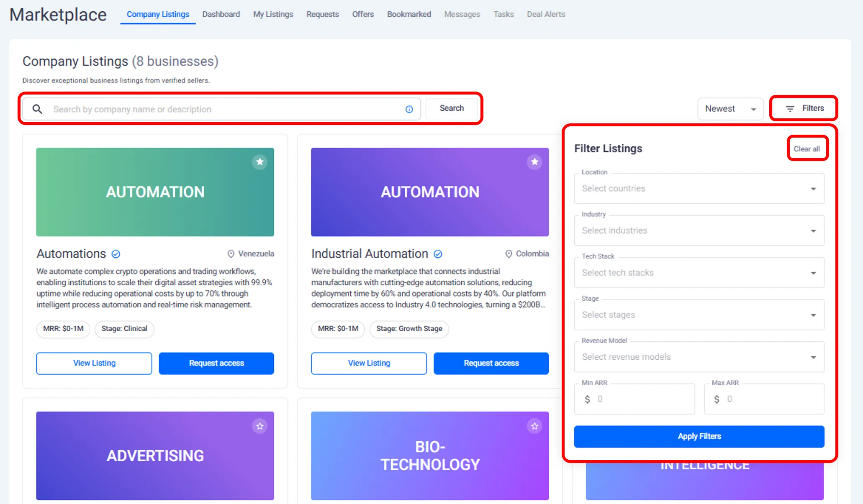The width and height of the screenshot is (863, 504).
Task: Click the info icon in search bar
Action: (x=409, y=109)
